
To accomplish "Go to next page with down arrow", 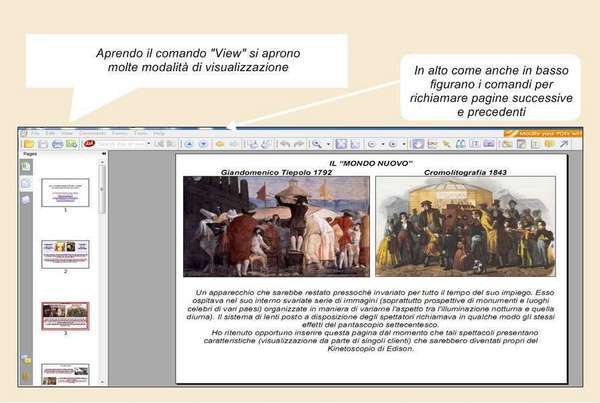I will pyautogui.click(x=204, y=144).
